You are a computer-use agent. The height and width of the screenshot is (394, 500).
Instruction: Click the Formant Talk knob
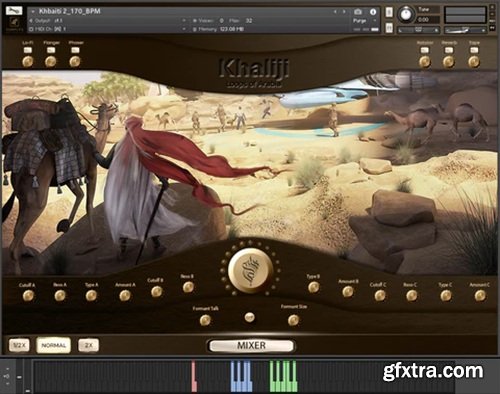point(205,320)
